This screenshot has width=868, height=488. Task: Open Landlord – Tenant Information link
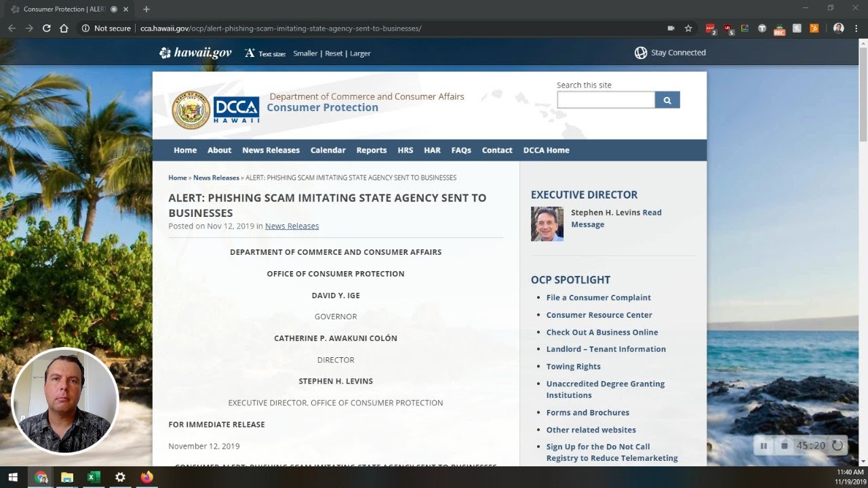[x=606, y=349]
